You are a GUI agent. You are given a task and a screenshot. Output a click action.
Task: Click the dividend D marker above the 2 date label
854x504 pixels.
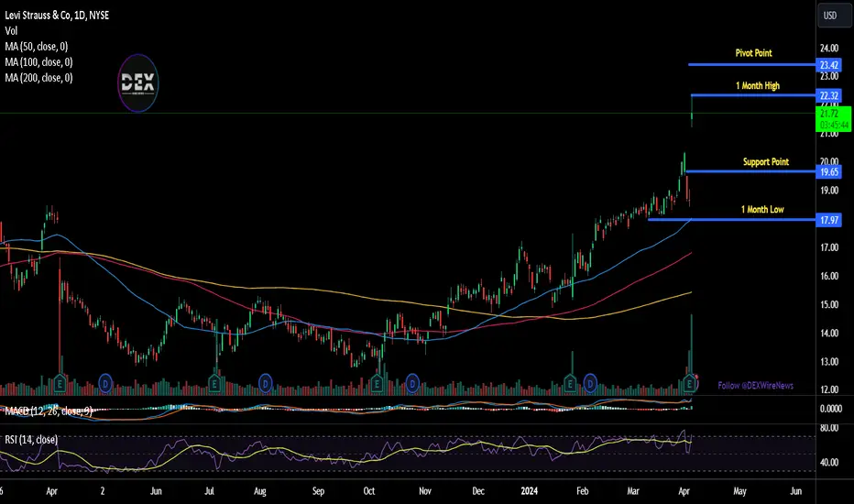click(105, 384)
